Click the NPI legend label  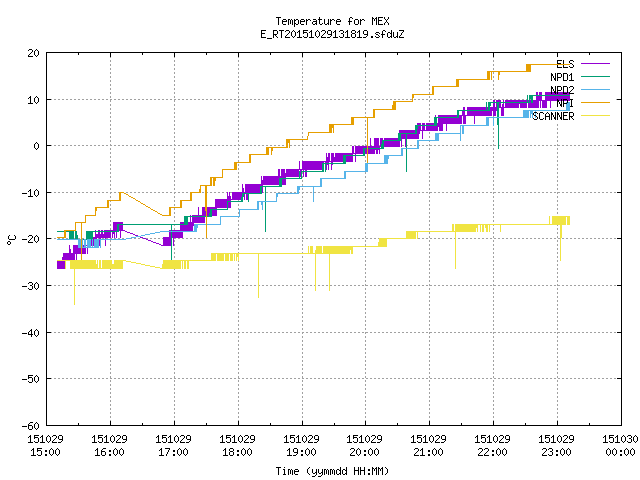[565, 103]
